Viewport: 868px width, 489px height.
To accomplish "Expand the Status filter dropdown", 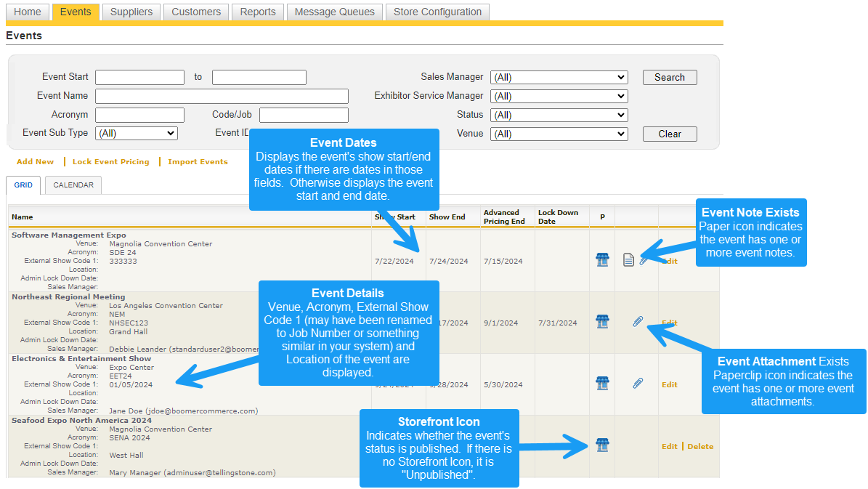I will click(559, 115).
